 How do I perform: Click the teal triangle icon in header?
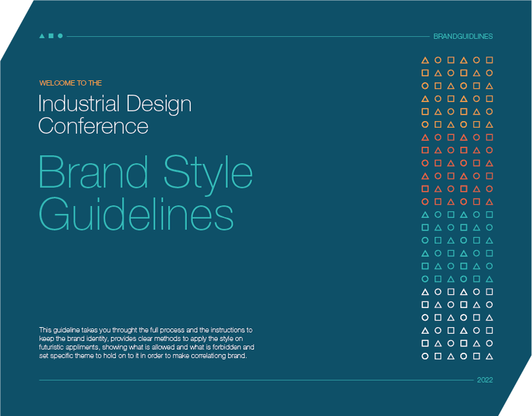[x=42, y=36]
